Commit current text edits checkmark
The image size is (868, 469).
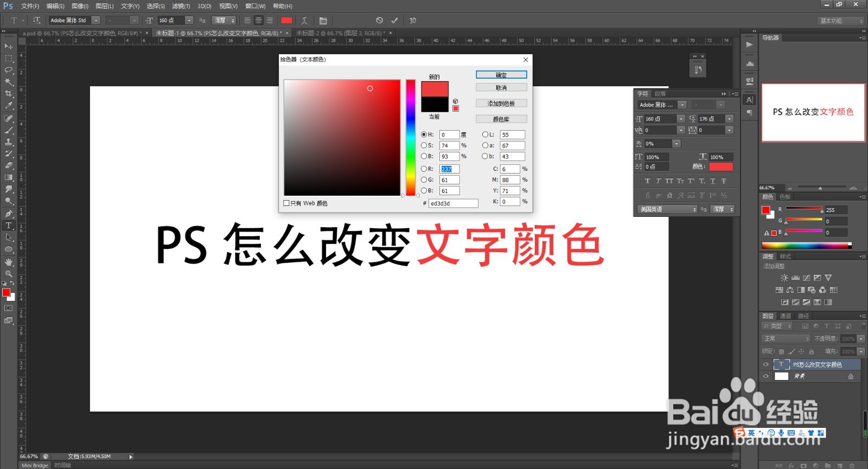394,21
